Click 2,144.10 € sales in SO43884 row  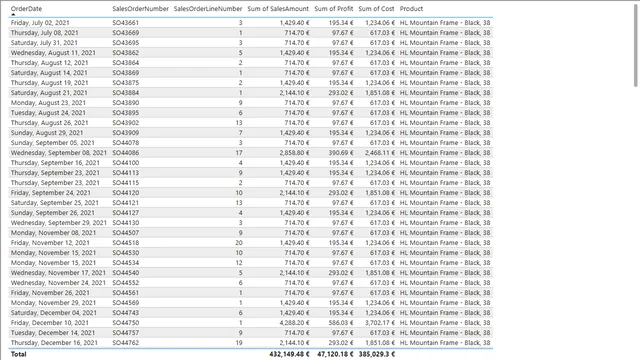pyautogui.click(x=294, y=93)
